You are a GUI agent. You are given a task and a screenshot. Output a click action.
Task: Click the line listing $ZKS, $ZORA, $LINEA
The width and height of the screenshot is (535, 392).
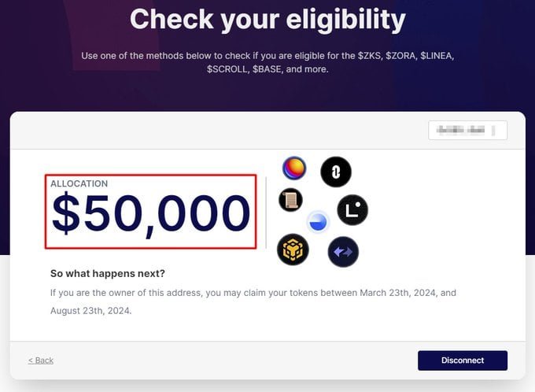pyautogui.click(x=267, y=56)
